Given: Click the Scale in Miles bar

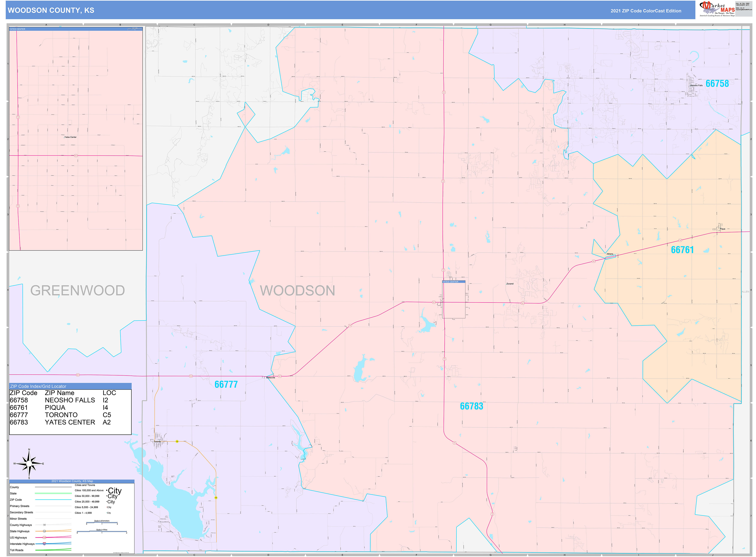Looking at the screenshot, I should [x=102, y=531].
